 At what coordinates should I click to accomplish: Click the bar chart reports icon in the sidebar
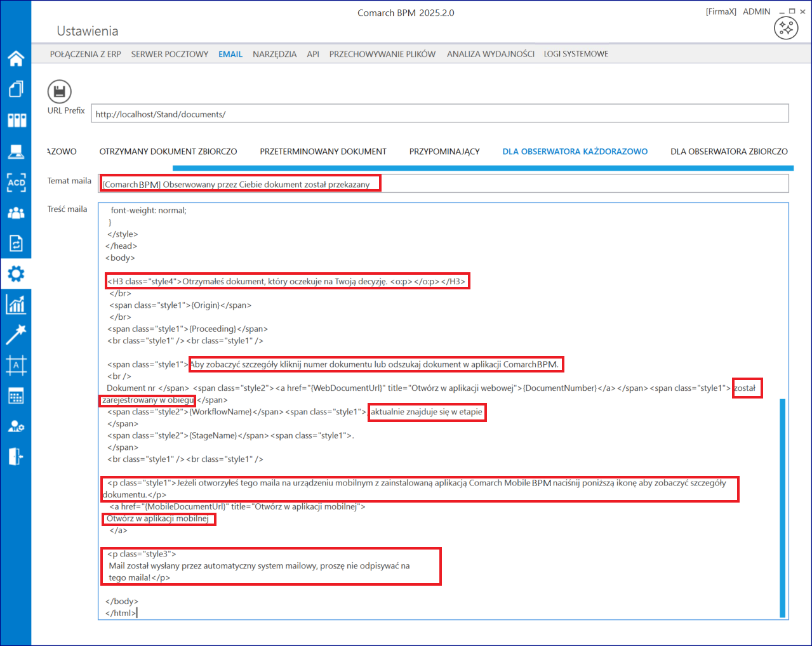tap(16, 305)
